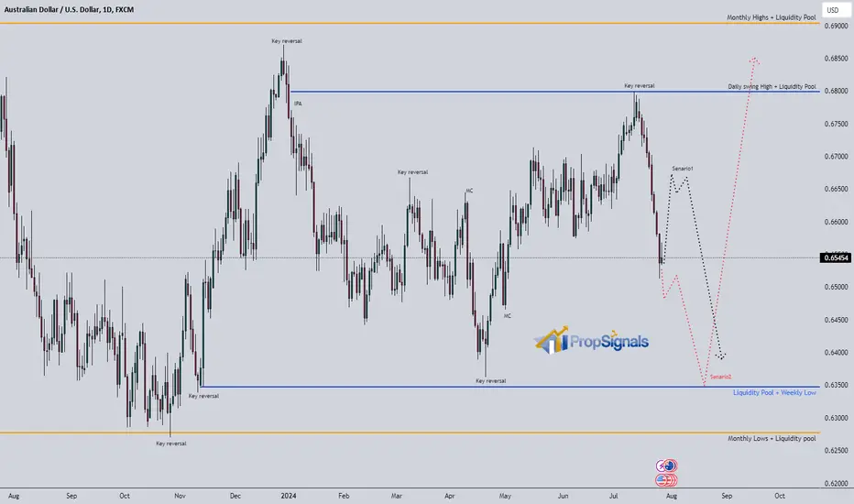Click the May label on the time axis
The image size is (854, 504).
tap(505, 496)
